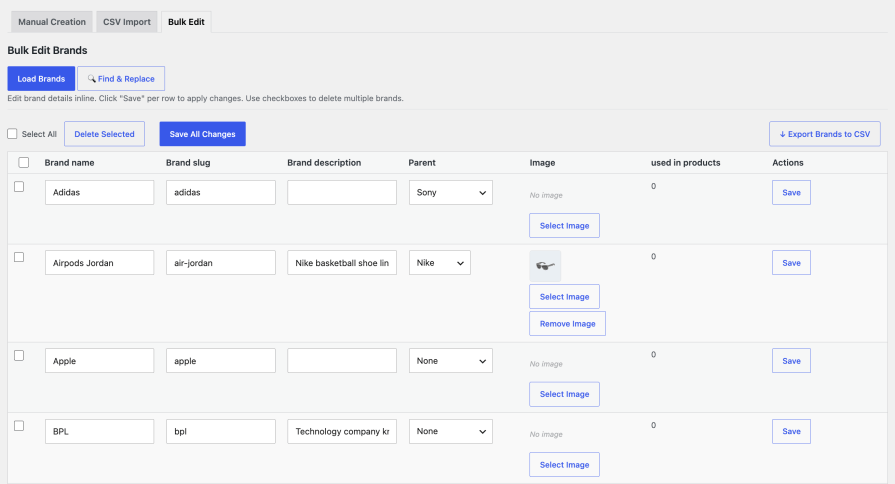This screenshot has height=484, width=895.
Task: Edit the adidas slug field
Action: (221, 192)
